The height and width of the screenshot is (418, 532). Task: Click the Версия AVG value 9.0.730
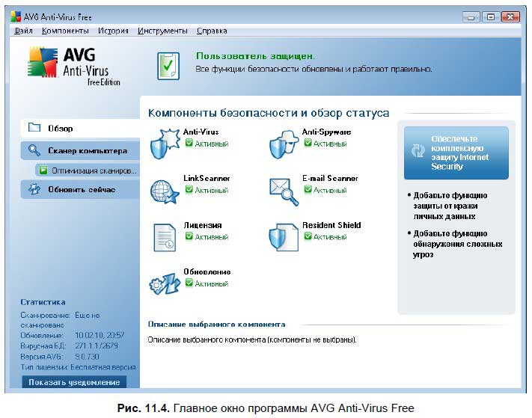[87, 357]
